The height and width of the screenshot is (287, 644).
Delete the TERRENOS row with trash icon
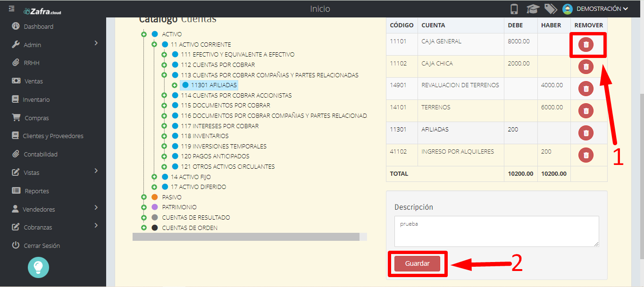(x=586, y=111)
